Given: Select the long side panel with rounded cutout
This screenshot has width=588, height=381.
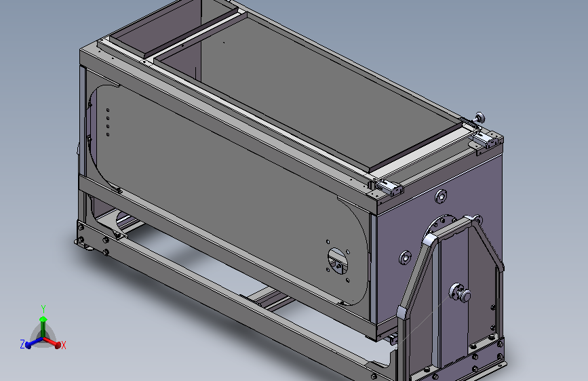Looking at the screenshot, I should tap(229, 195).
